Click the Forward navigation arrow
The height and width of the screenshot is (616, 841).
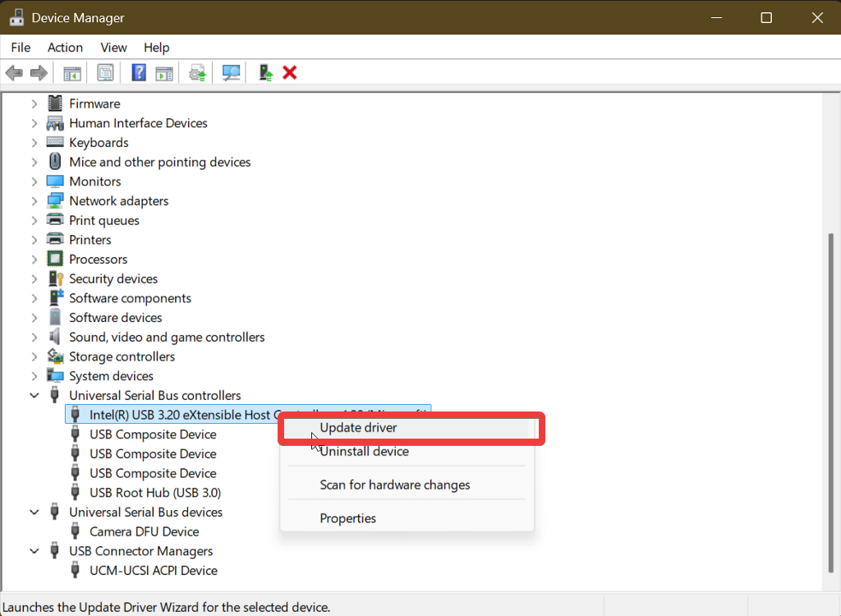(x=38, y=72)
